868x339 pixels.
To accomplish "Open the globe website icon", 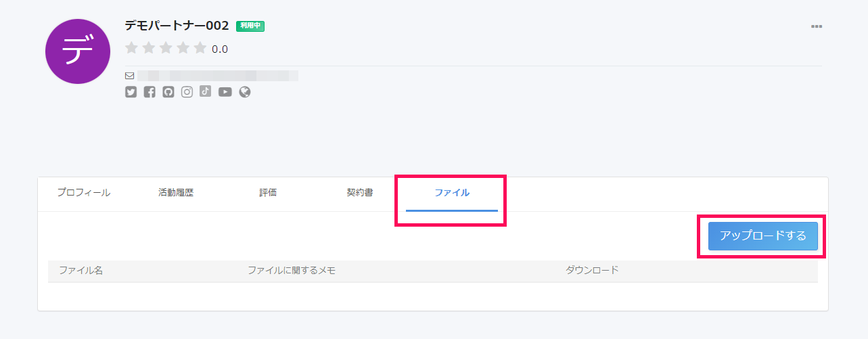I will pyautogui.click(x=245, y=92).
